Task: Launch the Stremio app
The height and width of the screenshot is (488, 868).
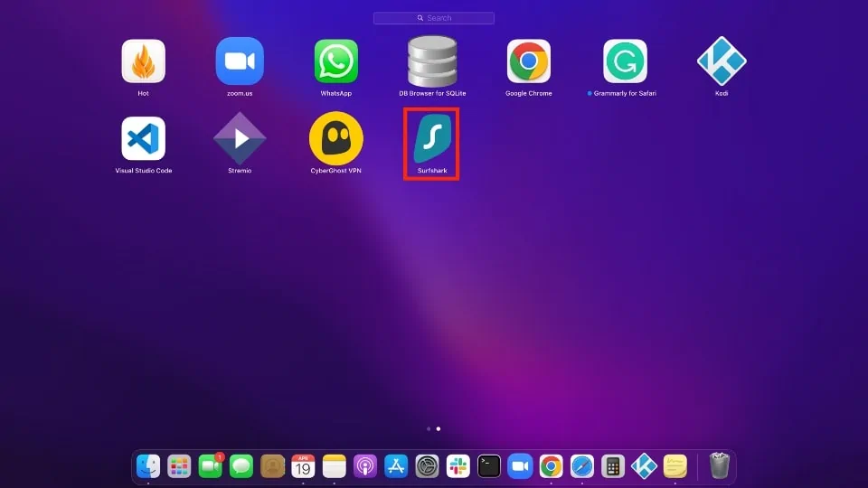Action: 240,138
